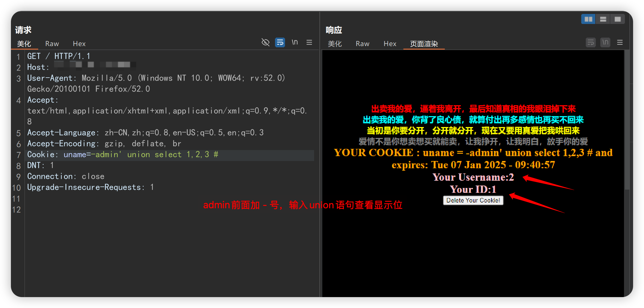Click the red lyric line in rendered page
644x308 pixels.
point(473,109)
